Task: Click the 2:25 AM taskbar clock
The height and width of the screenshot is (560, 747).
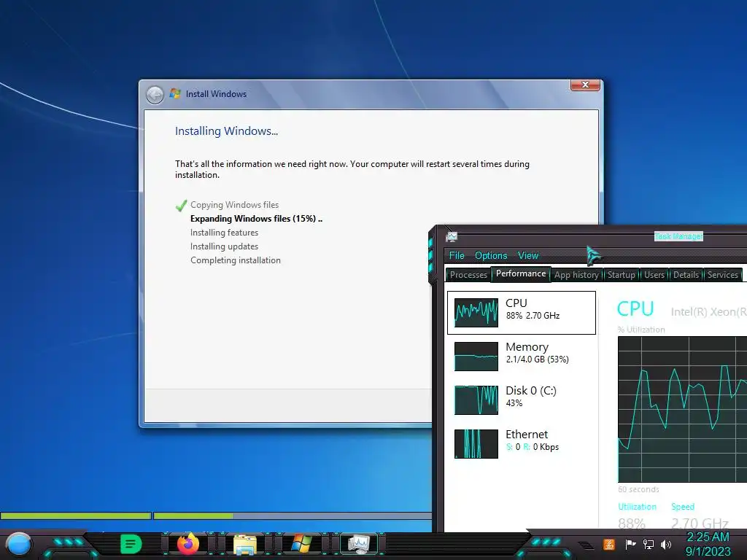Action: click(708, 537)
